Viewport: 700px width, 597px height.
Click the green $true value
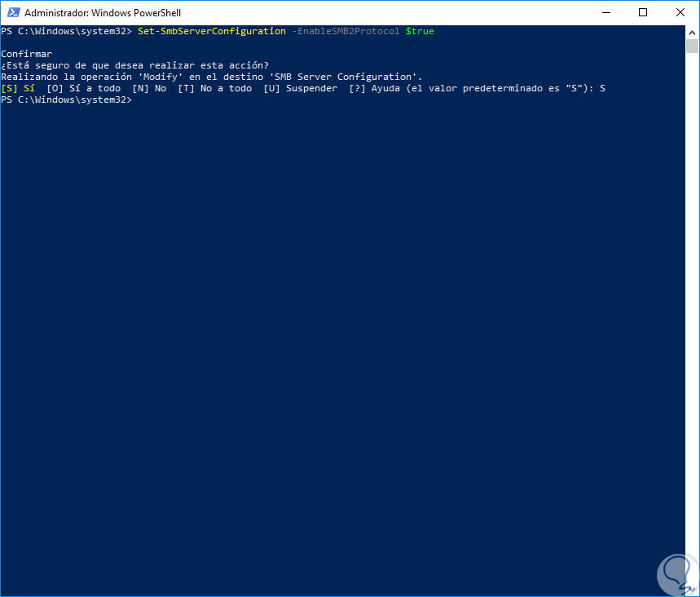(x=420, y=31)
